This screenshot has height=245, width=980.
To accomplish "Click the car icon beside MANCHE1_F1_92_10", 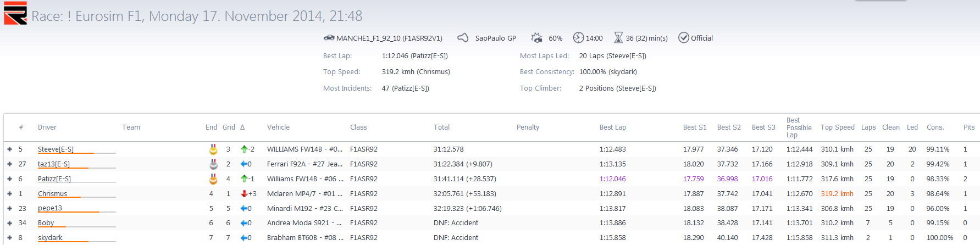I will (329, 38).
